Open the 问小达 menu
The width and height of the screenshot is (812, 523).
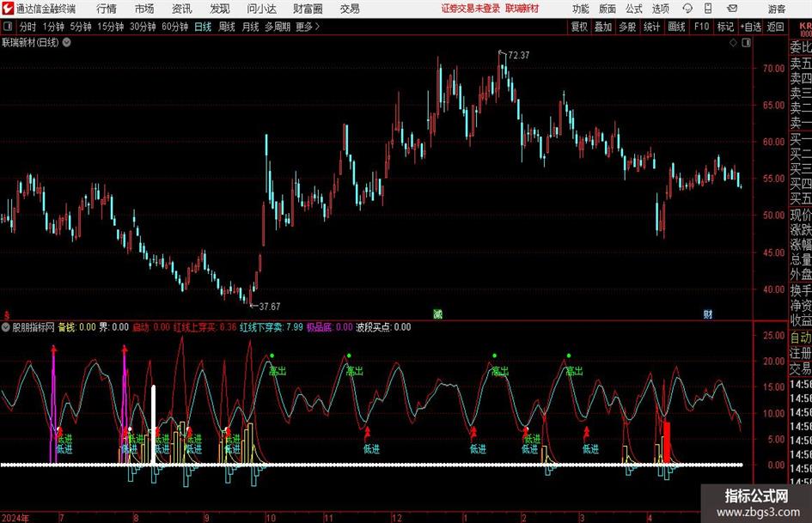point(261,9)
